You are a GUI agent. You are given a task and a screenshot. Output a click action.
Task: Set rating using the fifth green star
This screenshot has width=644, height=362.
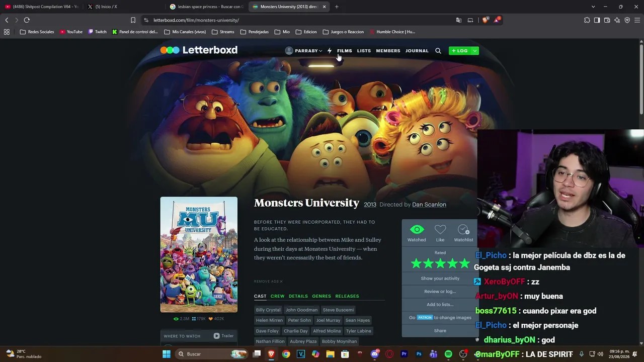pos(464,263)
